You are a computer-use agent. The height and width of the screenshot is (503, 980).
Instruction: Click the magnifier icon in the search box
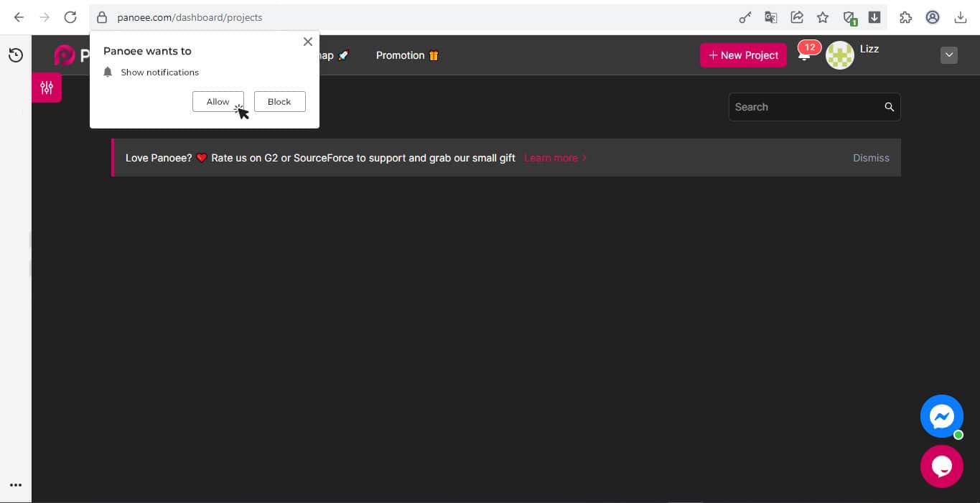click(889, 107)
